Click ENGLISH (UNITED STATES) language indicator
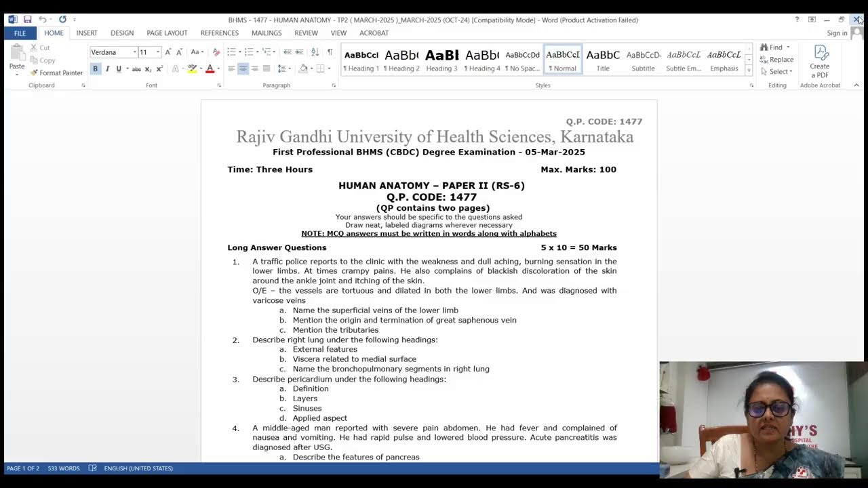 (x=138, y=468)
